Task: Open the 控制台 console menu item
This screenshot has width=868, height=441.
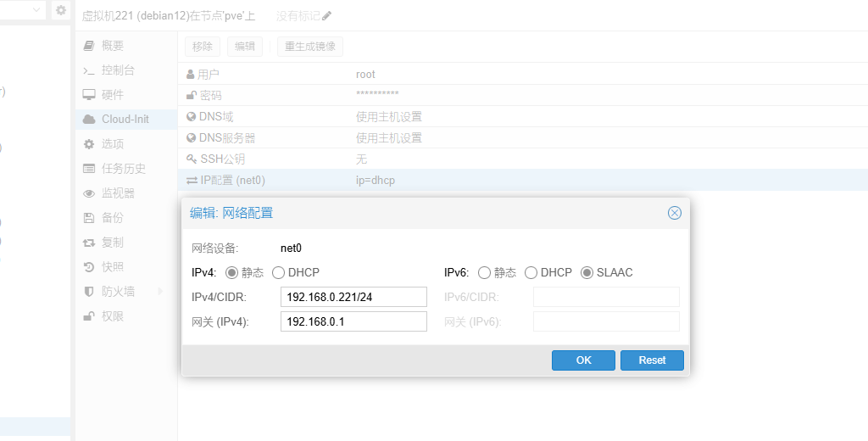Action: (x=126, y=70)
